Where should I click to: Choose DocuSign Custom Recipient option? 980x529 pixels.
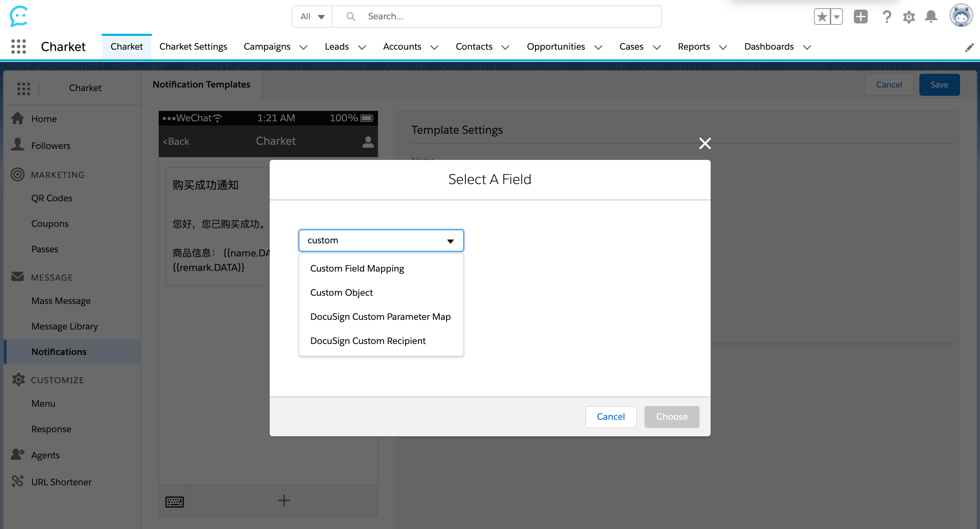pyautogui.click(x=368, y=340)
